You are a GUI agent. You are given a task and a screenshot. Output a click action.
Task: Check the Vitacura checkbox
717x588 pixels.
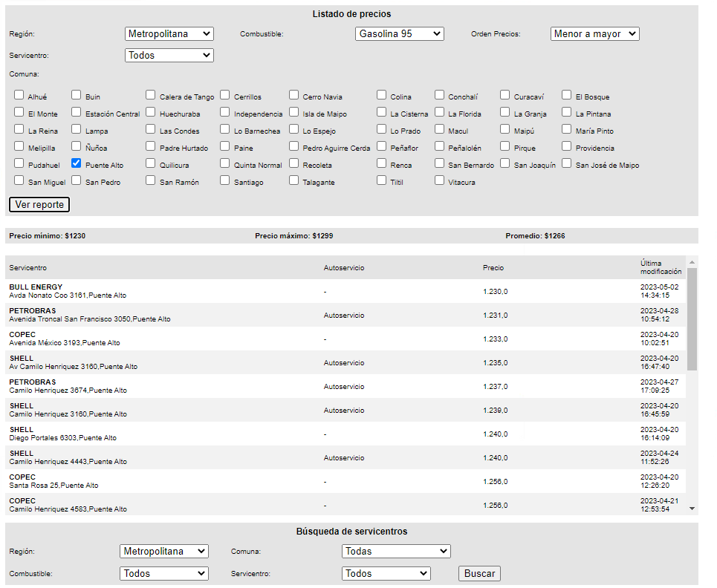[x=439, y=180]
